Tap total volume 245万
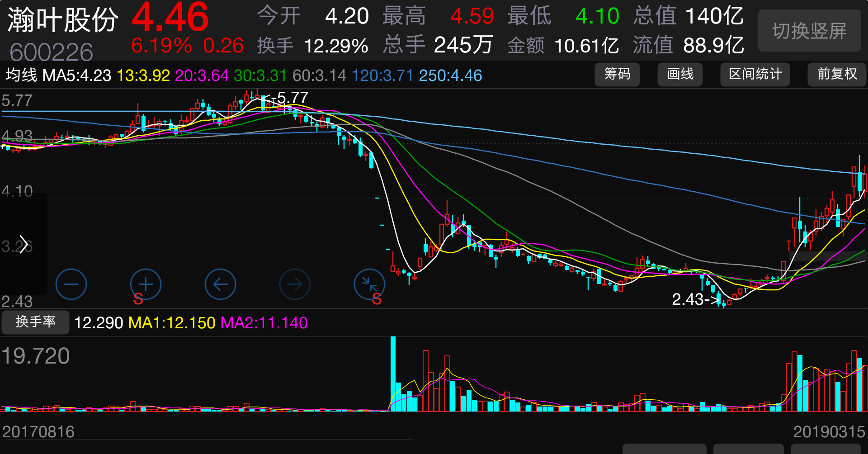This screenshot has width=868, height=454. (x=463, y=45)
